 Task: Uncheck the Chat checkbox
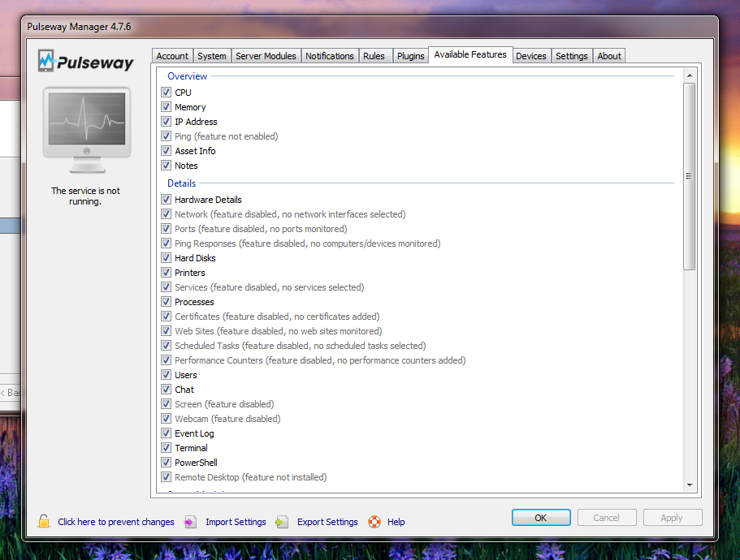click(x=166, y=390)
